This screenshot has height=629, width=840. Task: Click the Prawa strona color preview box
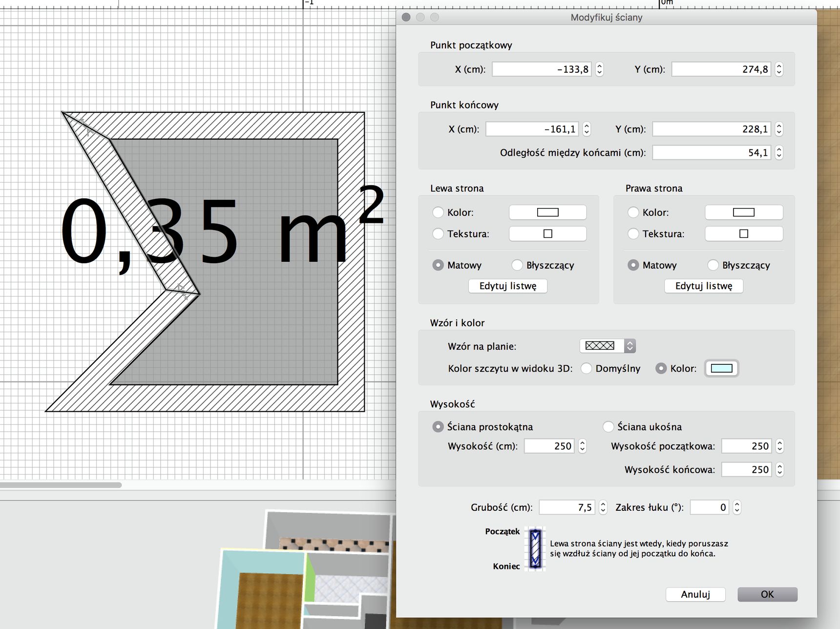pos(743,212)
